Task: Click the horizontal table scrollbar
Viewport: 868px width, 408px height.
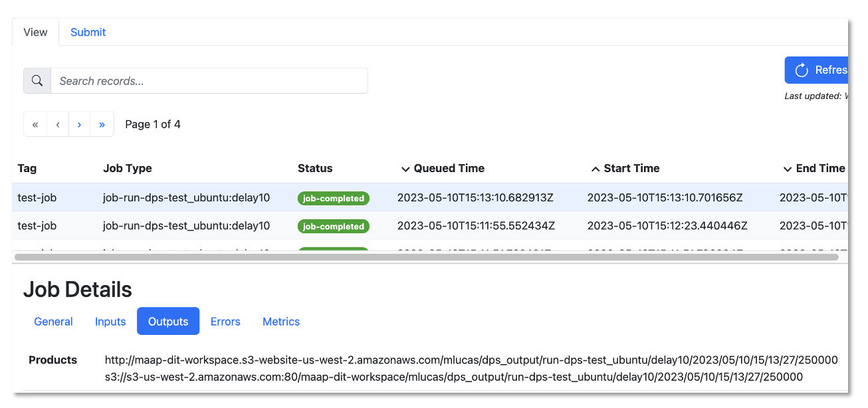Action: tap(426, 256)
